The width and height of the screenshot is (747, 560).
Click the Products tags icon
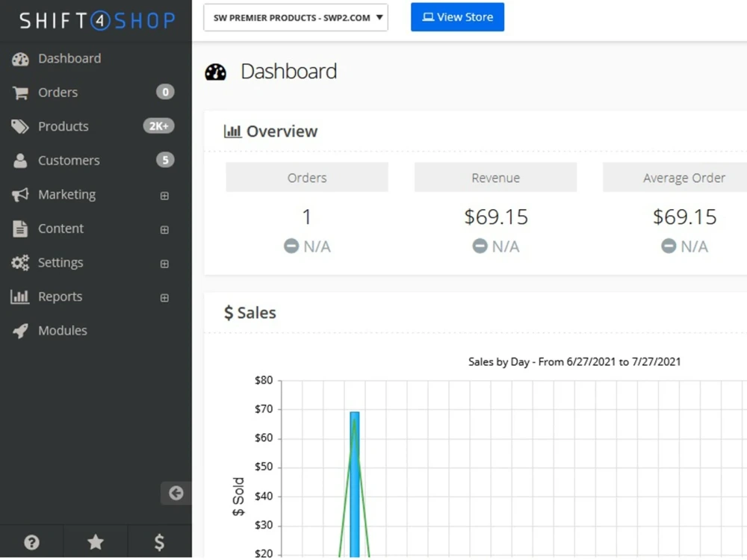click(x=20, y=126)
